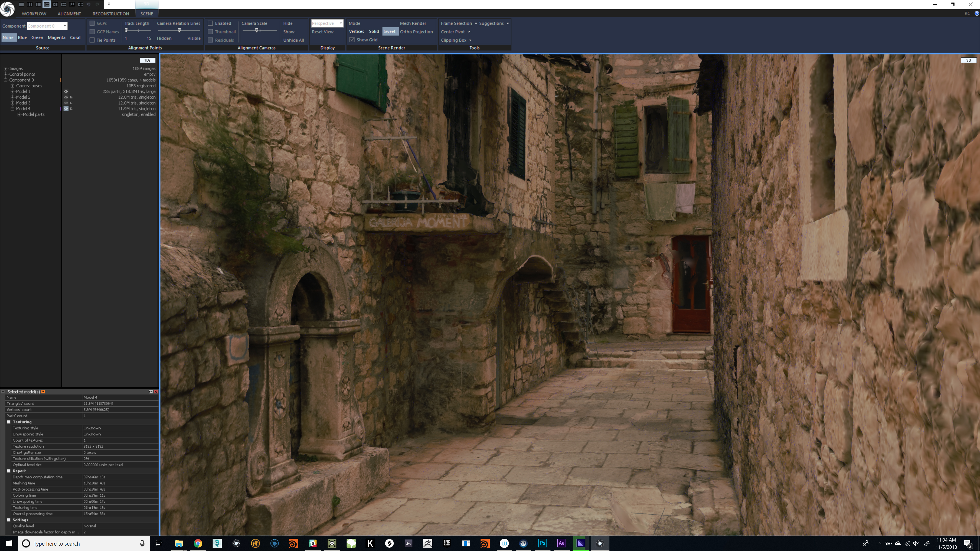This screenshot has height=551, width=980.
Task: Select the highlighted left-plus-two-rows layout icon
Action: (x=46, y=4)
